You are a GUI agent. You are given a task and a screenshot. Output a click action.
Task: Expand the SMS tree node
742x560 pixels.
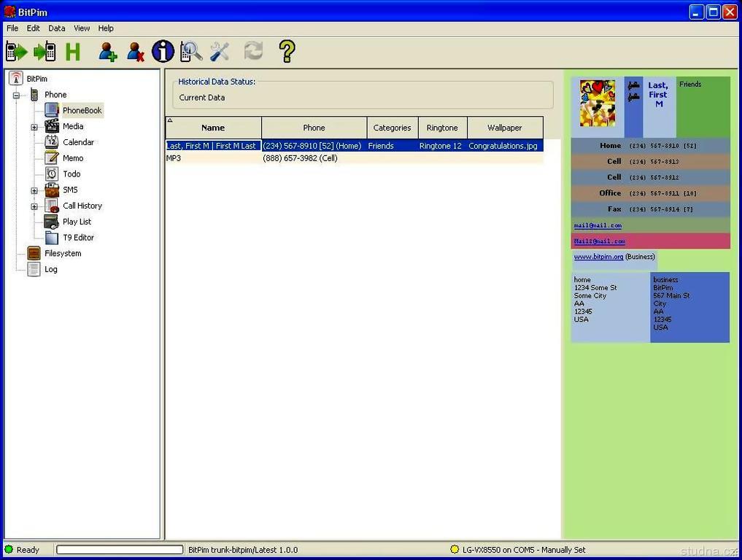click(34, 191)
